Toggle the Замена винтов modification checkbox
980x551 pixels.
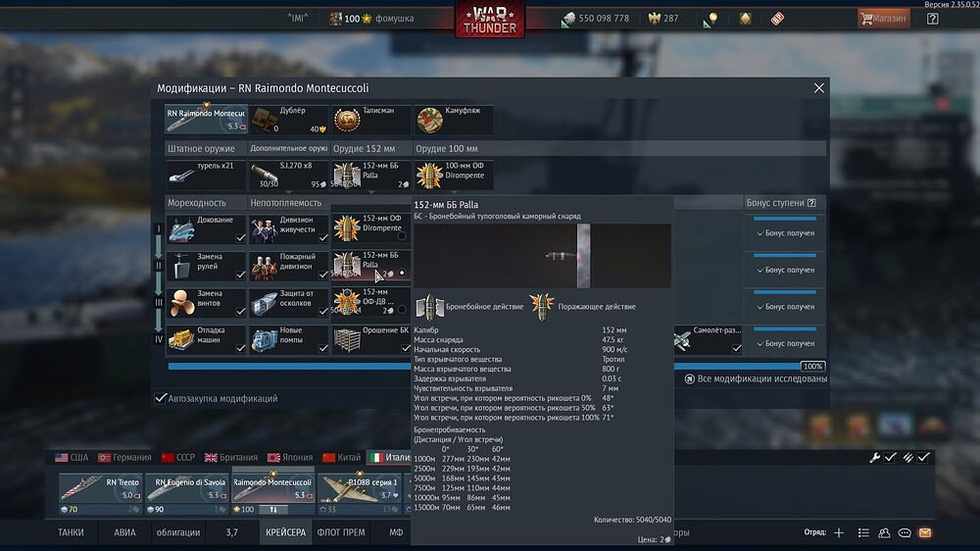point(241,312)
